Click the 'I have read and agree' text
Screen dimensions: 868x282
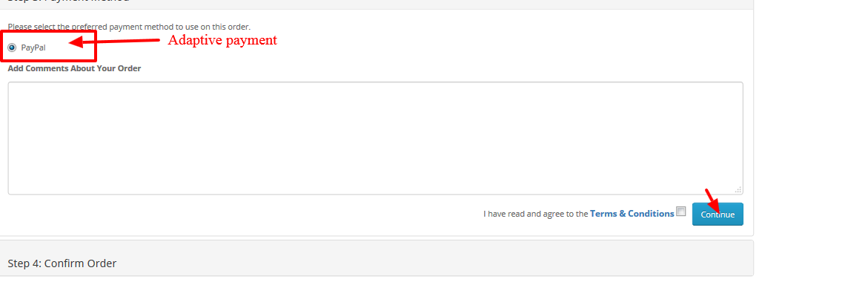click(535, 213)
